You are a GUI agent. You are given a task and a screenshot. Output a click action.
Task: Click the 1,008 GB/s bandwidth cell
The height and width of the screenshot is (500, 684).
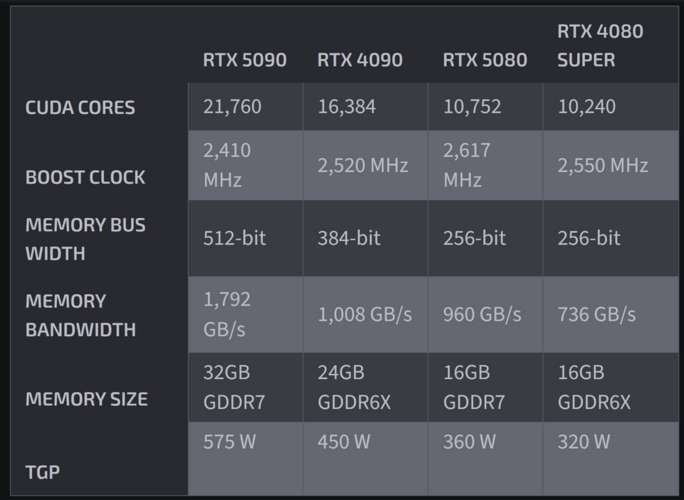(x=366, y=315)
